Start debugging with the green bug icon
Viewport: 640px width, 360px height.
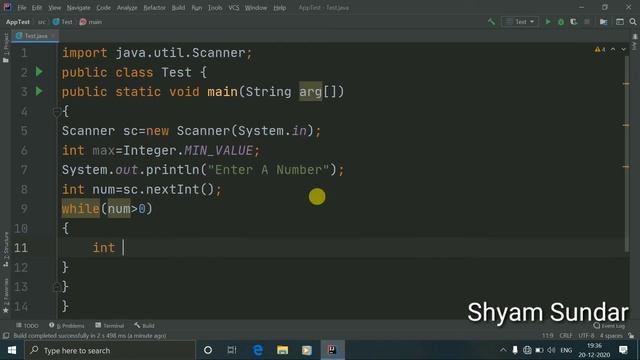[561, 22]
